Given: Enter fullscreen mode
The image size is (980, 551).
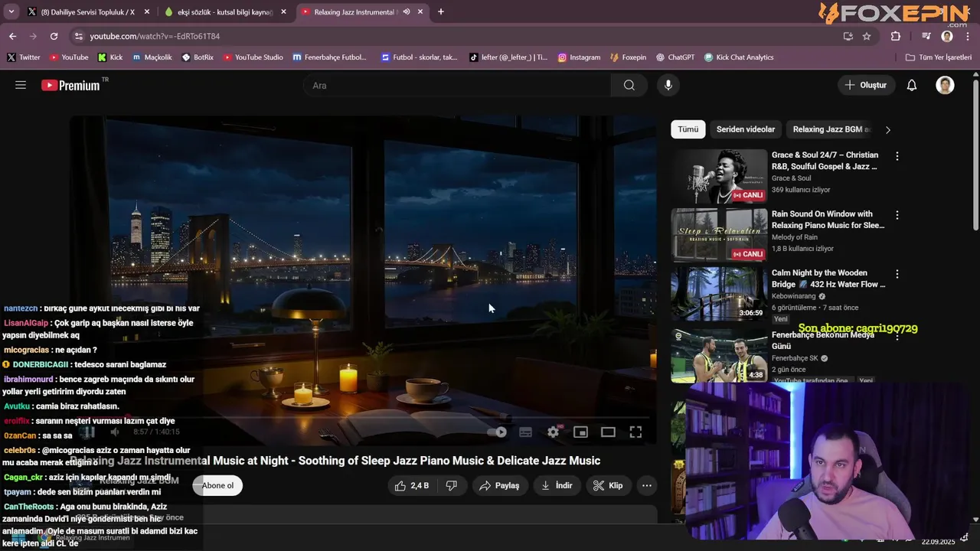Looking at the screenshot, I should click(635, 432).
